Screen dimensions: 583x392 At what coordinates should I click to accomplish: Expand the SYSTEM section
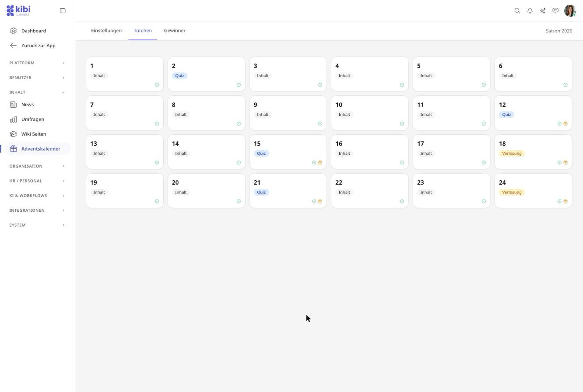pos(37,225)
